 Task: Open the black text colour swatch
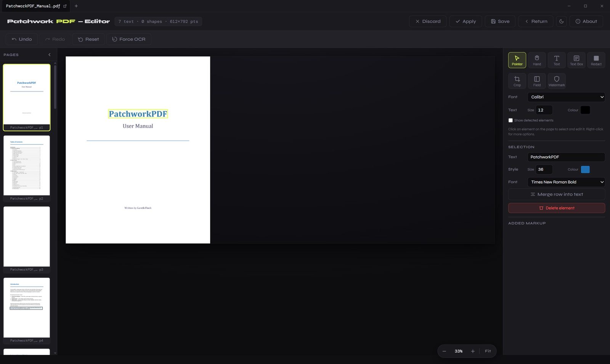pos(585,110)
